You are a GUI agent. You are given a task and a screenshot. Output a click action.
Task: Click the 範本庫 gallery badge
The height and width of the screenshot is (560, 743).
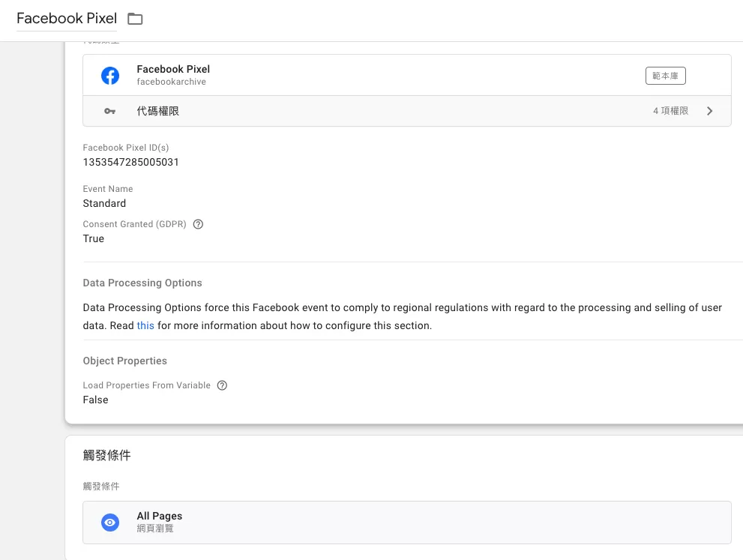[665, 76]
